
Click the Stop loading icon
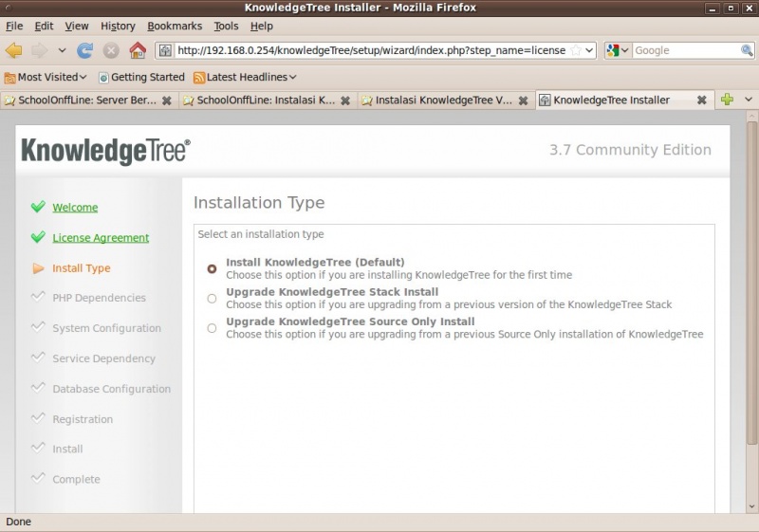coord(111,50)
